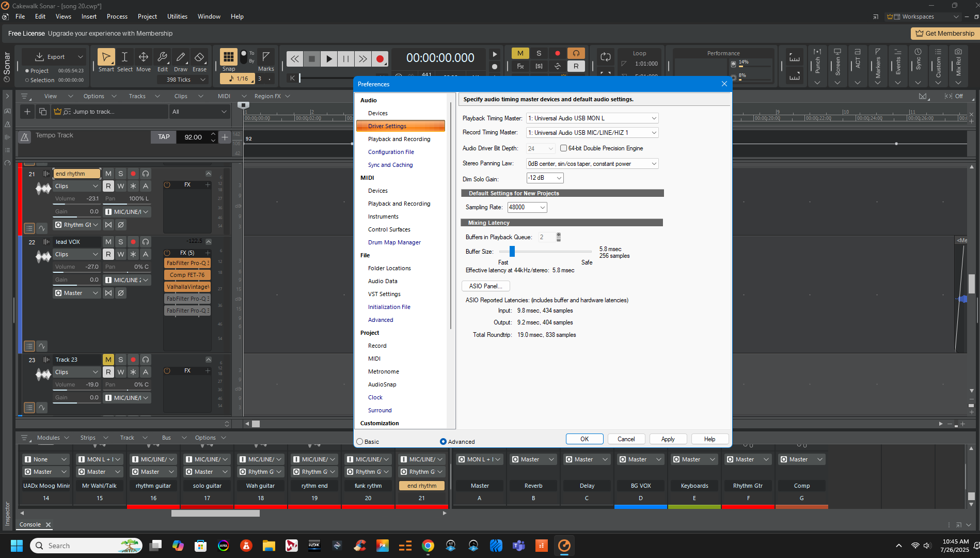980x558 pixels.
Task: Enable 64-bit Double Precision Engine checkbox
Action: tap(564, 148)
